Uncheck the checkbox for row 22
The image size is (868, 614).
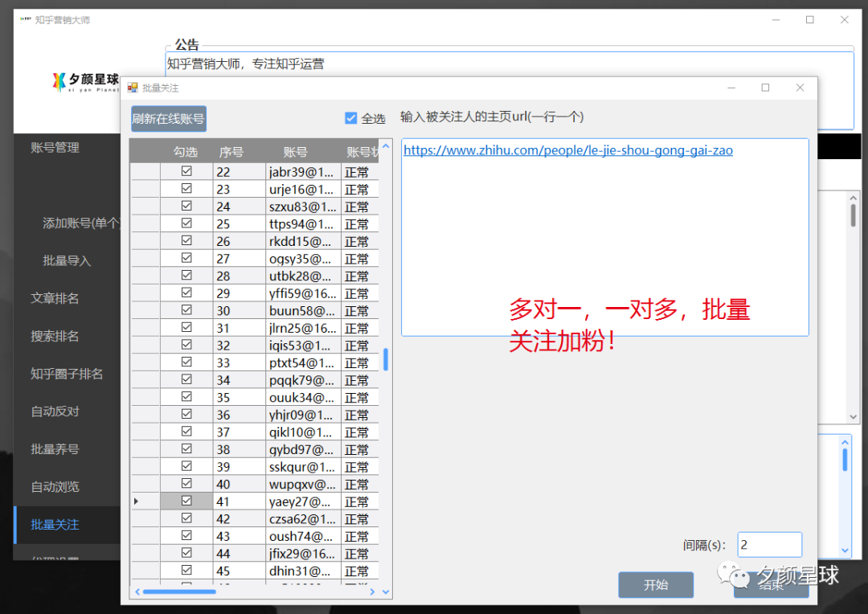pyautogui.click(x=186, y=171)
